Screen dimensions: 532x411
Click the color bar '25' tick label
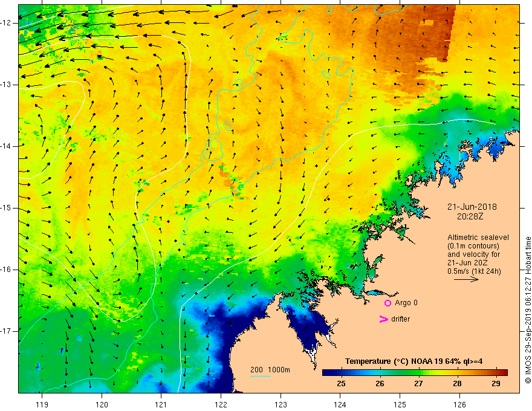[x=342, y=384]
